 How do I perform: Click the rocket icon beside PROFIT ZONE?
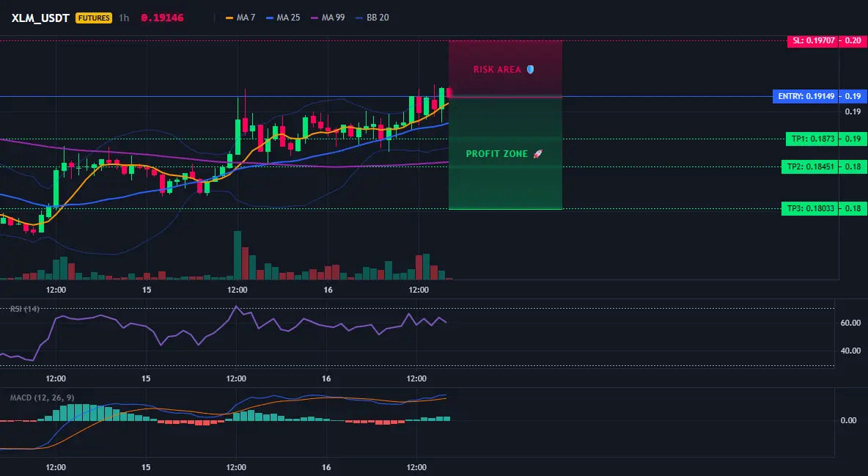tap(537, 154)
